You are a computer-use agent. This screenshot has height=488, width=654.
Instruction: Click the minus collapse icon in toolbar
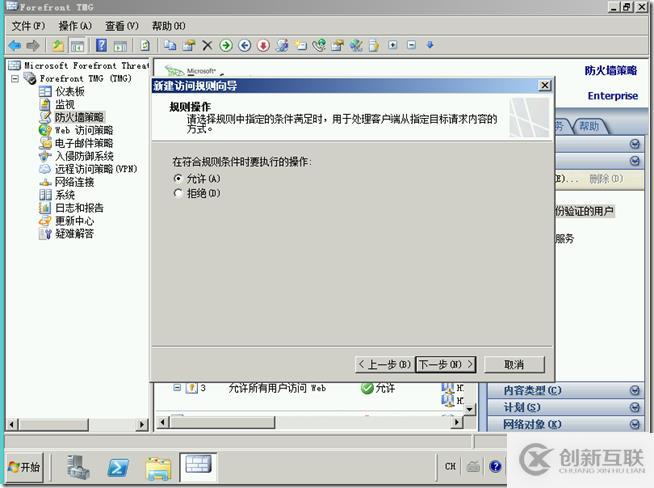(411, 45)
